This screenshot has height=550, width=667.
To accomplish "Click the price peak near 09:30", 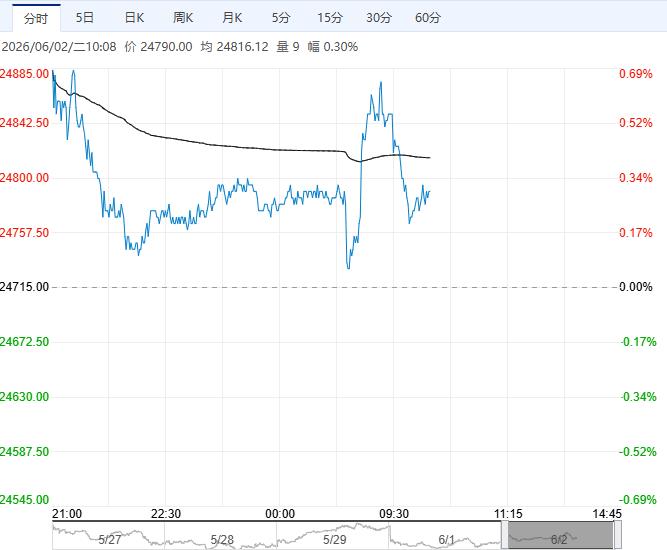I will click(x=381, y=83).
